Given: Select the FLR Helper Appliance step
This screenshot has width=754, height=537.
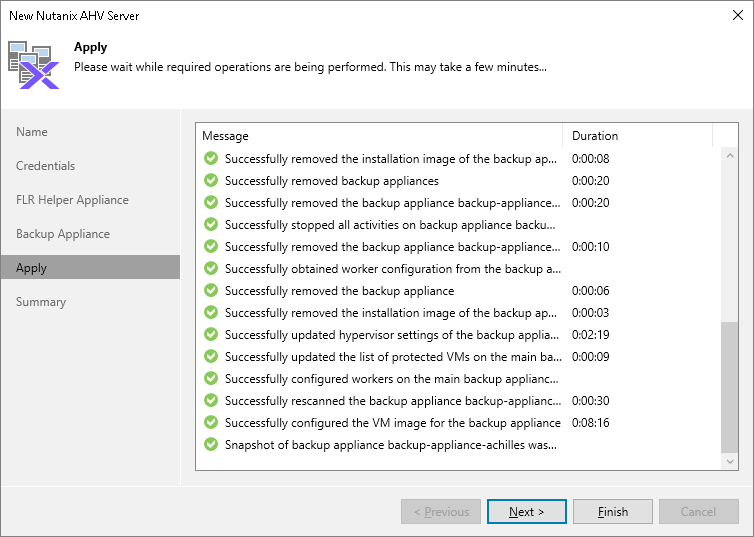Looking at the screenshot, I should (x=72, y=200).
